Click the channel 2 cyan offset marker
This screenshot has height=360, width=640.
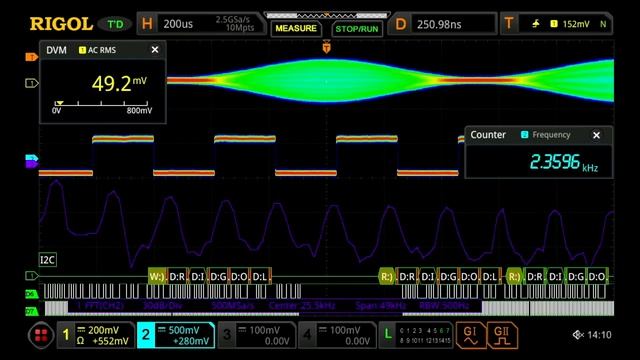pyautogui.click(x=31, y=158)
